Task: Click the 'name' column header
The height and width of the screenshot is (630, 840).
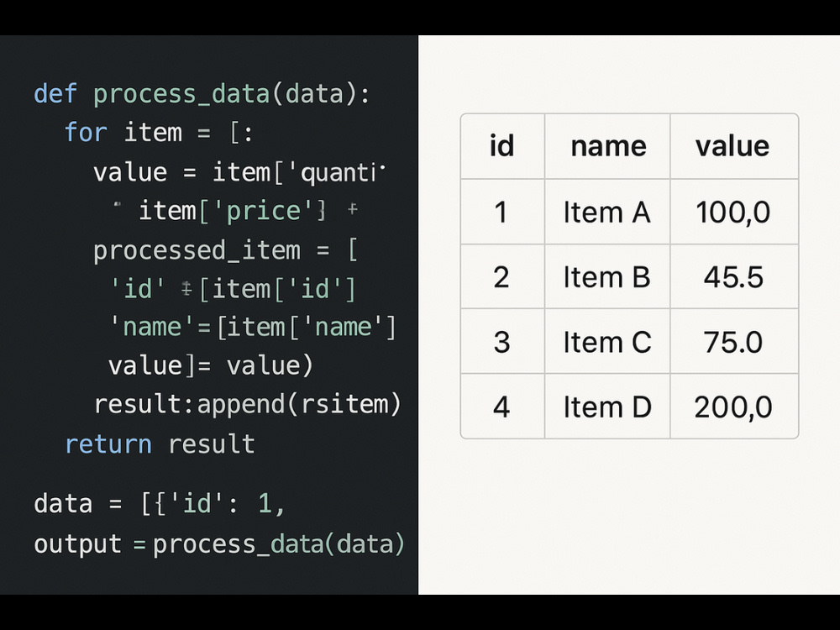Action: 607,146
